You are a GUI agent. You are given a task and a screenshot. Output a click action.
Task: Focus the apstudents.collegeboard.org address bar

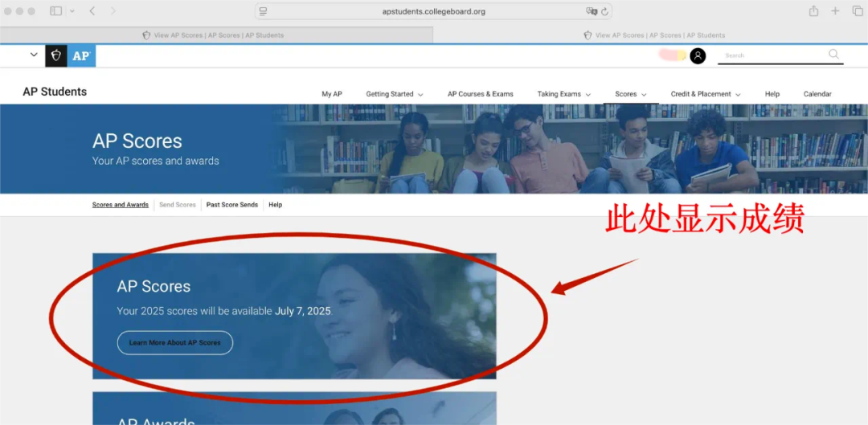(x=433, y=11)
